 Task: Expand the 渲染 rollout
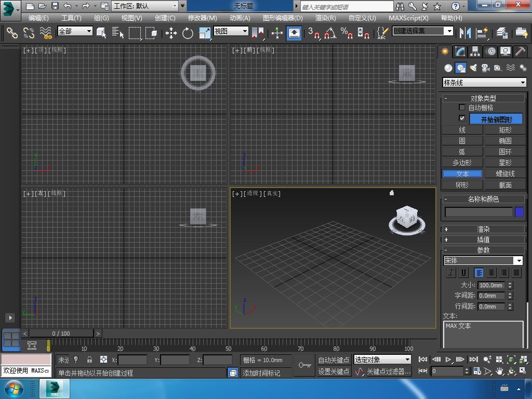point(483,229)
